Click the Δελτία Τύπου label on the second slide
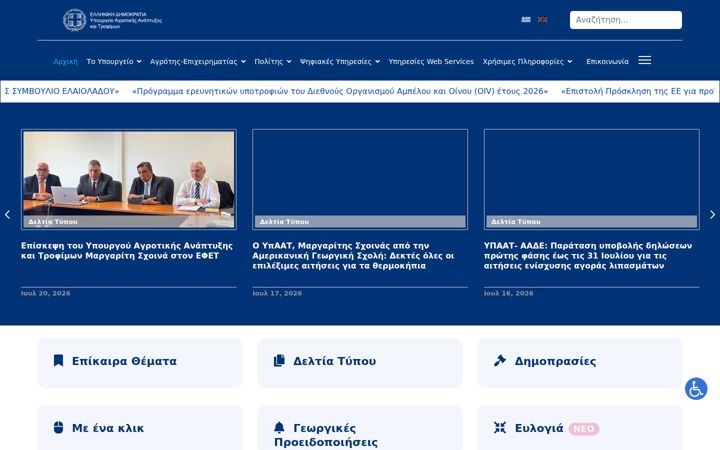Viewport: 720px width, 450px height. pos(284,222)
